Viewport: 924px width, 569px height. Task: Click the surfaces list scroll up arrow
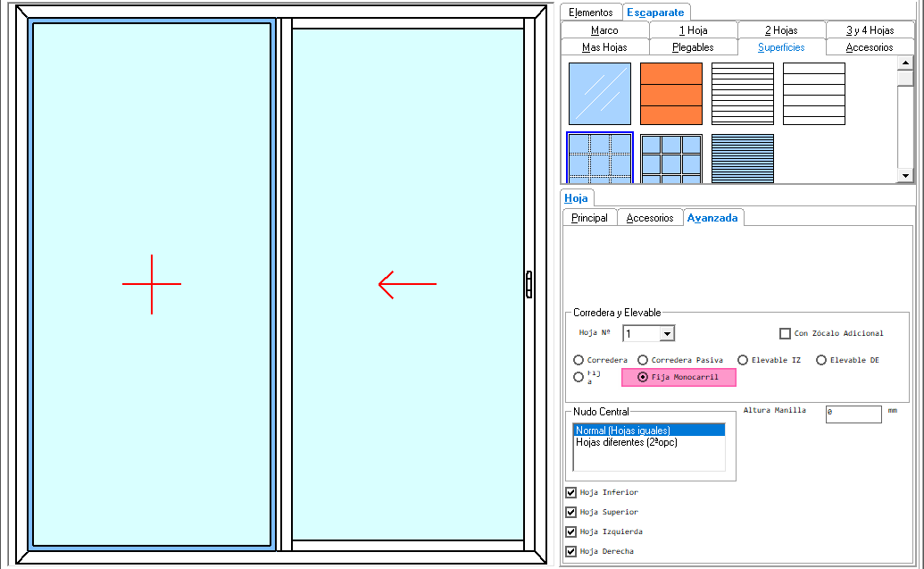click(x=905, y=63)
